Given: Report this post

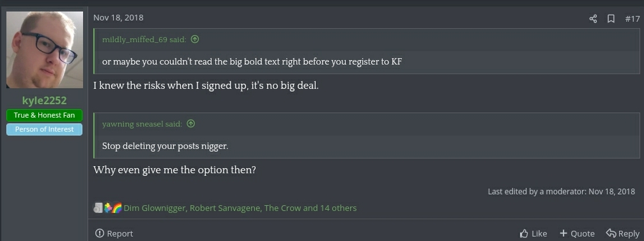Looking at the screenshot, I should (114, 233).
